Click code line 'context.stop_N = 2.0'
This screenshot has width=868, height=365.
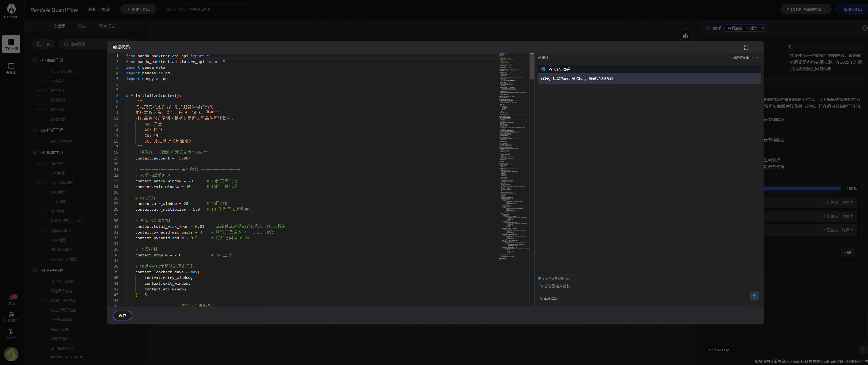pyautogui.click(x=158, y=255)
